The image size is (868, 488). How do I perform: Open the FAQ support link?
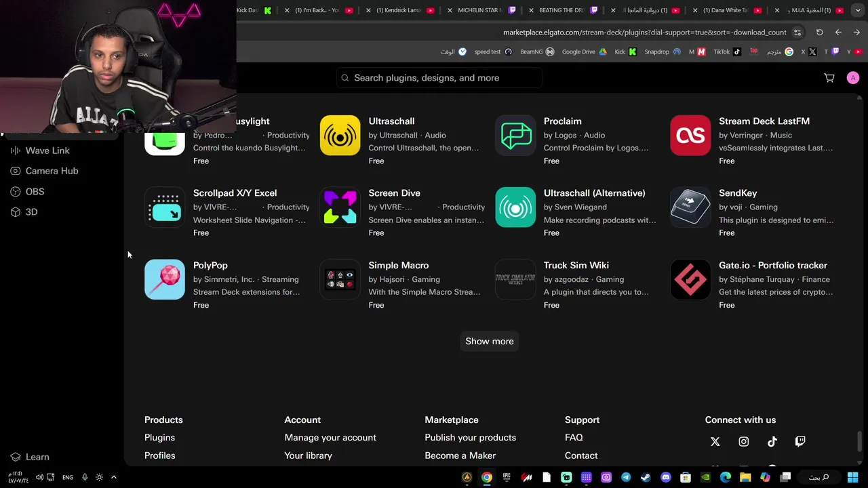(574, 438)
